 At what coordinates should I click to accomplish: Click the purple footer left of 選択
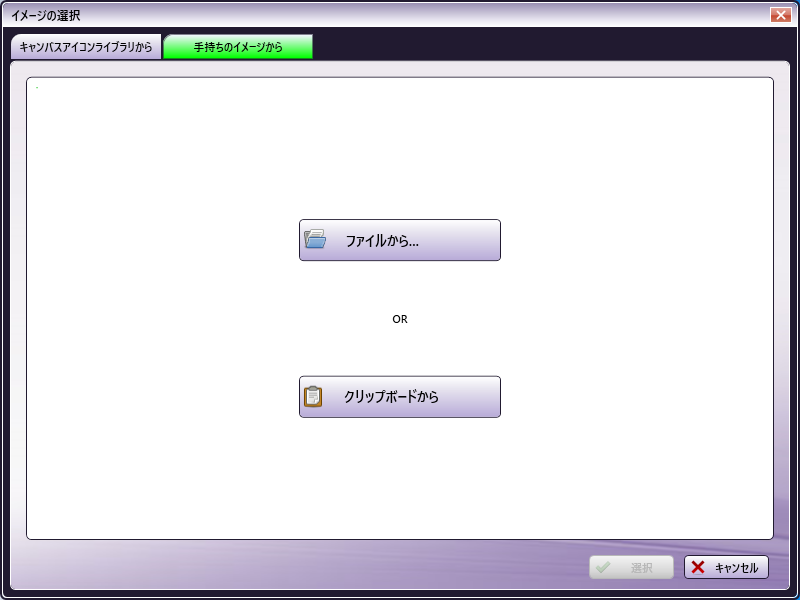pyautogui.click(x=300, y=568)
